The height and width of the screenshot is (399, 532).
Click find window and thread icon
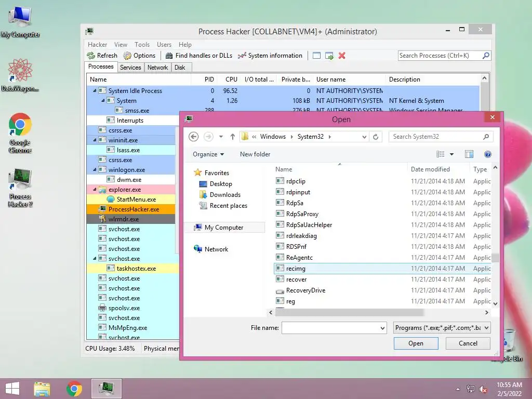329,56
